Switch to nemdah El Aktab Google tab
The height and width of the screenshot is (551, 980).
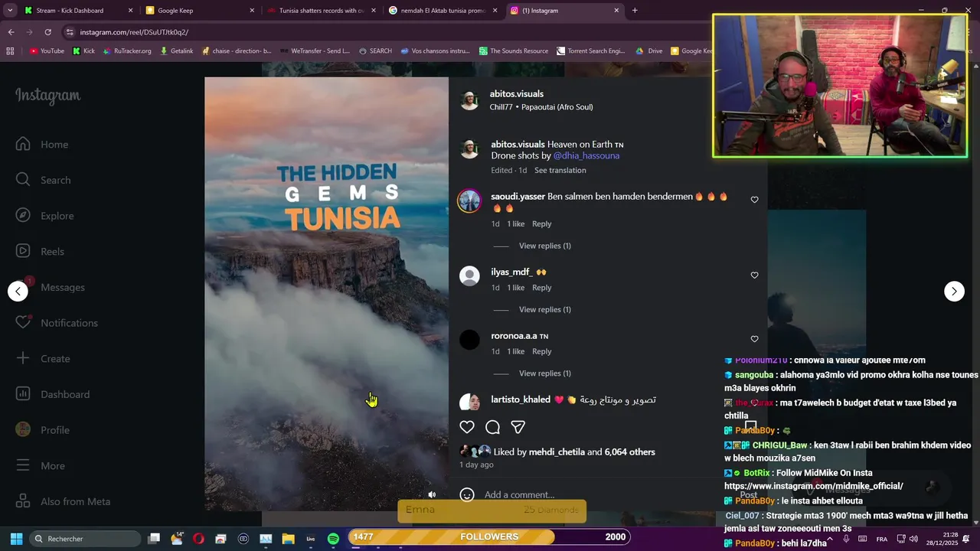tap(442, 11)
